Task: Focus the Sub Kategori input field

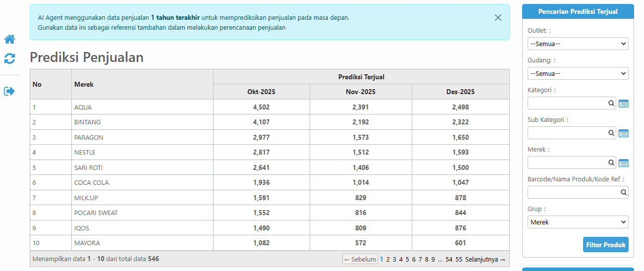Action: [567, 133]
